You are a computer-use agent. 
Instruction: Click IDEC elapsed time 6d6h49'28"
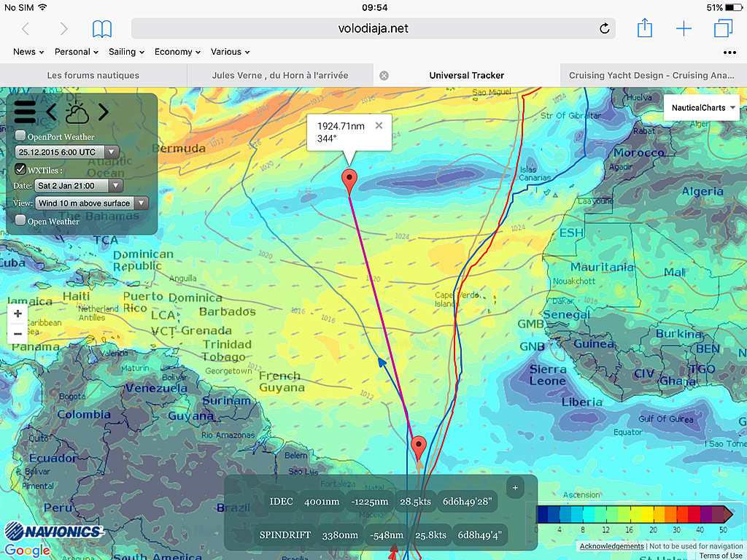pyautogui.click(x=467, y=502)
